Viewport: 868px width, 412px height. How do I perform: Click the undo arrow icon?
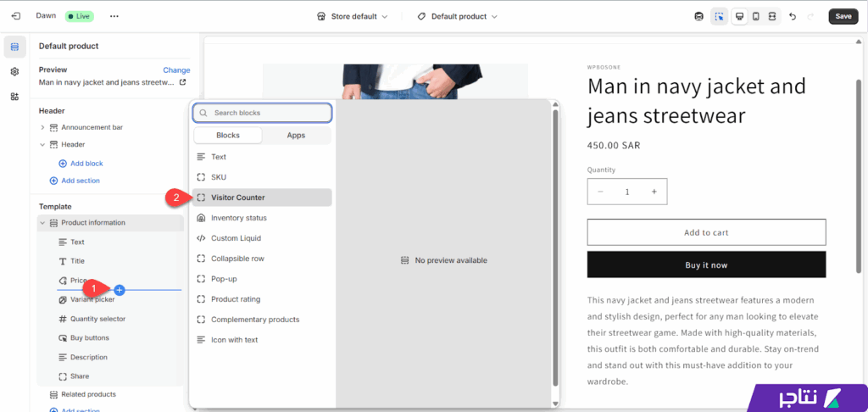[793, 16]
